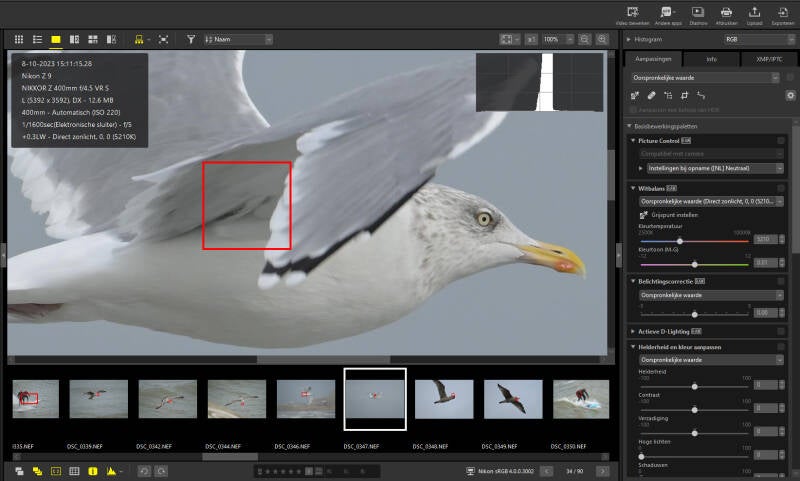Image resolution: width=800 pixels, height=481 pixels.
Task: Toggle the histogram overlay icon
Action: 111,471
